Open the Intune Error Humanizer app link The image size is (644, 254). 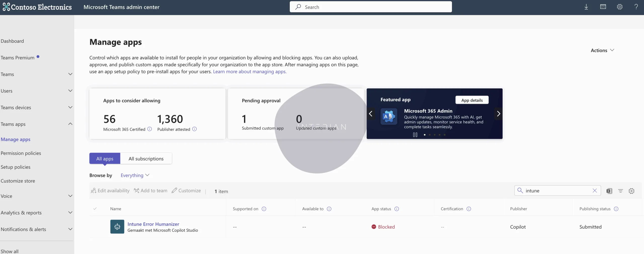[x=153, y=224]
